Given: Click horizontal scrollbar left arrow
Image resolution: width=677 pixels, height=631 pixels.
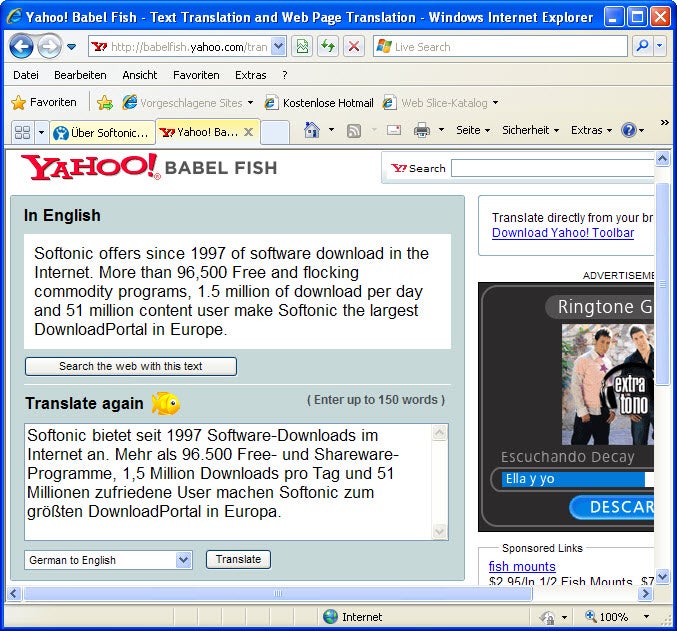Looking at the screenshot, I should (14, 593).
